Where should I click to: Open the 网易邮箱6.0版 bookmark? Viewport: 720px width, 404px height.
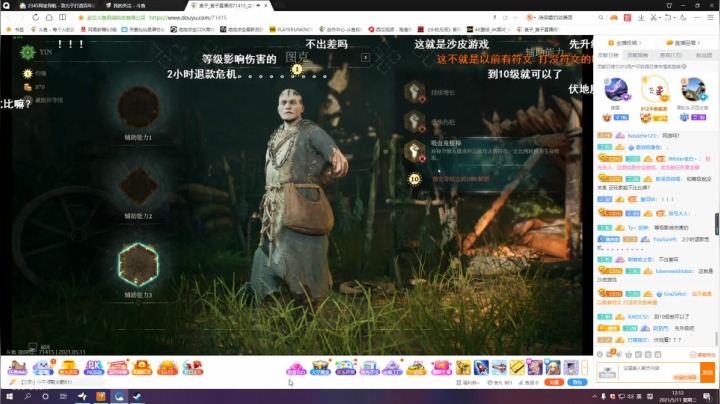point(99,29)
